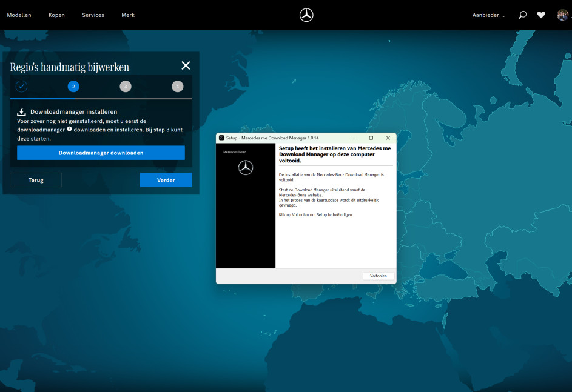This screenshot has height=392, width=572.
Task: Click the download icon beside Downloadmanager installeren
Action: coord(21,112)
